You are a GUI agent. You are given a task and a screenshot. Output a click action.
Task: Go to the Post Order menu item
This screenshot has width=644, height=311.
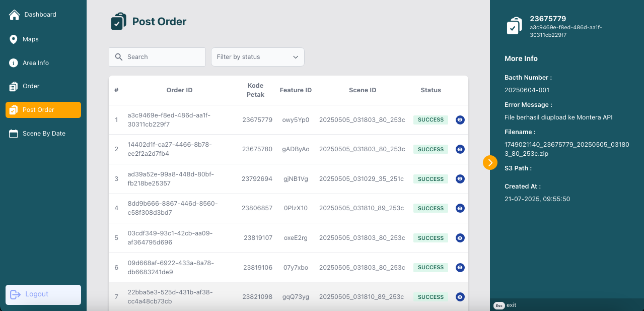click(43, 110)
